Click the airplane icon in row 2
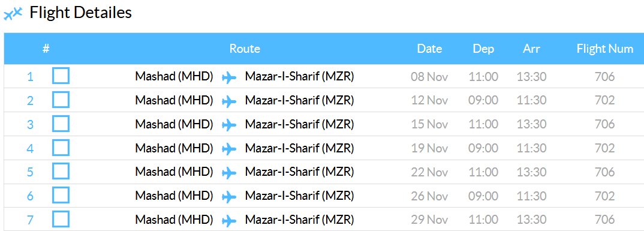This screenshot has height=231, width=644. click(229, 101)
